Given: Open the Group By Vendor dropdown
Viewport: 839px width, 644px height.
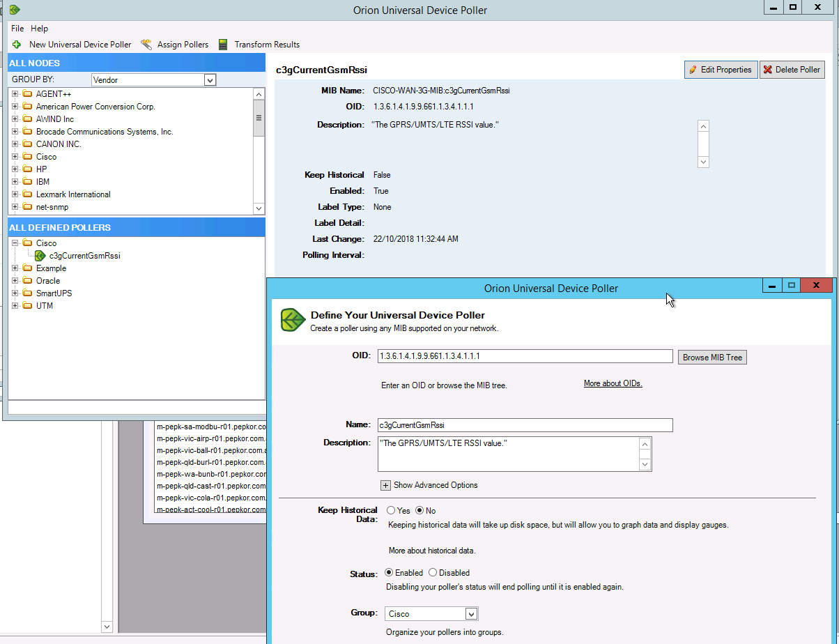Looking at the screenshot, I should tap(210, 80).
